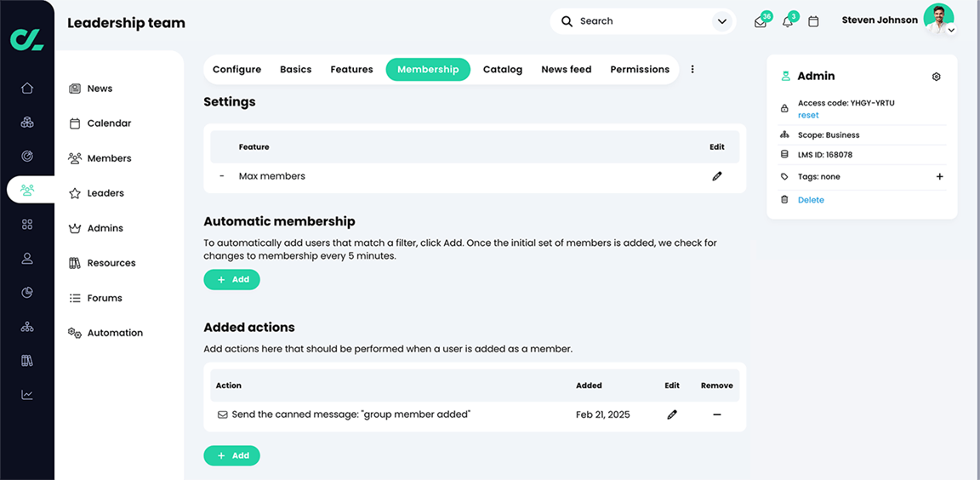Viewport: 980px width, 480px height.
Task: Open the messages inbox icon
Action: click(x=761, y=22)
